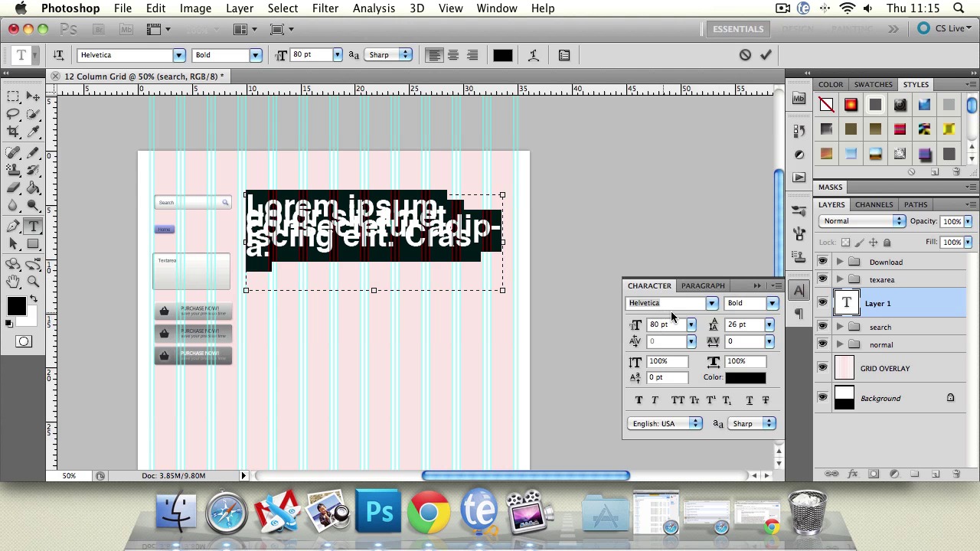
Task: Hide the normal layer group
Action: [x=822, y=344]
